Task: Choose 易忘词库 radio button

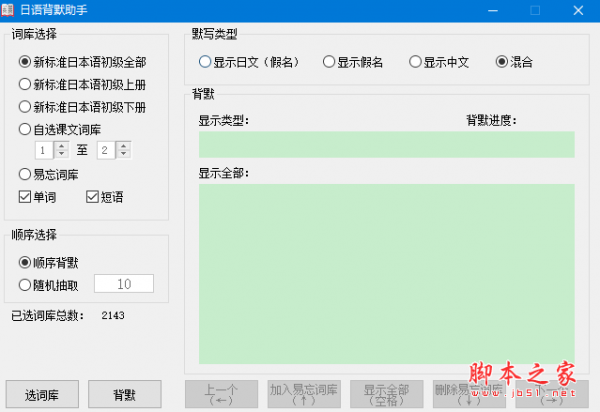Action: [x=49, y=174]
